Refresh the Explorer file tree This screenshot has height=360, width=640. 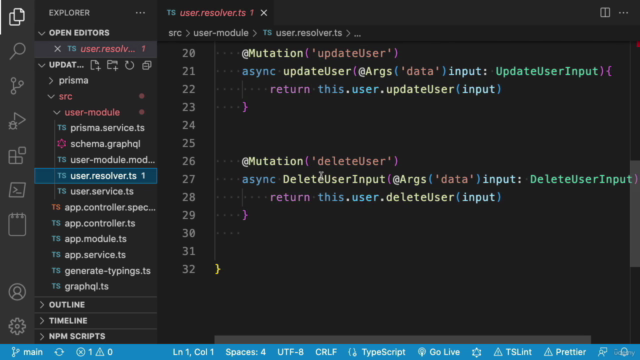tap(129, 65)
